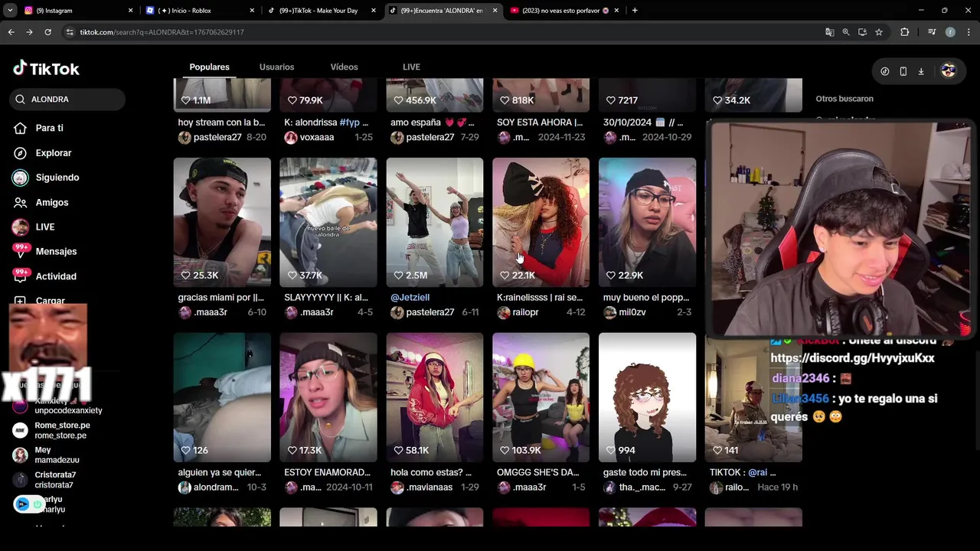Screen dimensions: 980x551
Task: Click the translate page icon
Action: pos(829,32)
